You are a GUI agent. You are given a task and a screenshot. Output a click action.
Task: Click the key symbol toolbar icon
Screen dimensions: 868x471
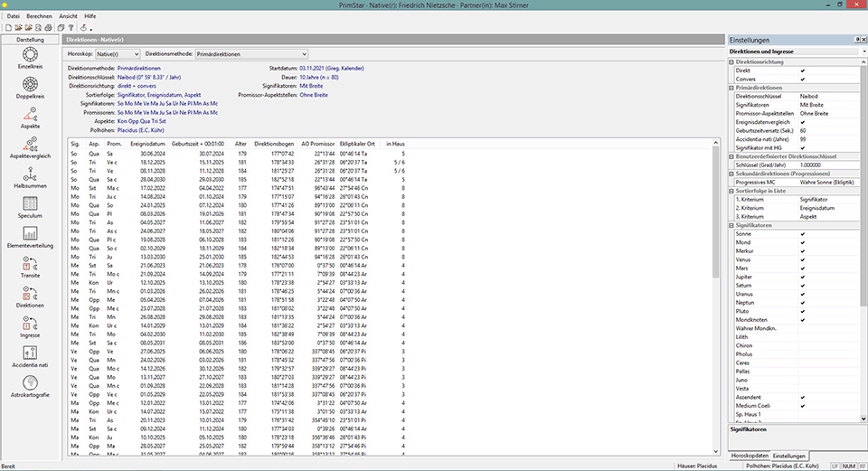click(71, 28)
